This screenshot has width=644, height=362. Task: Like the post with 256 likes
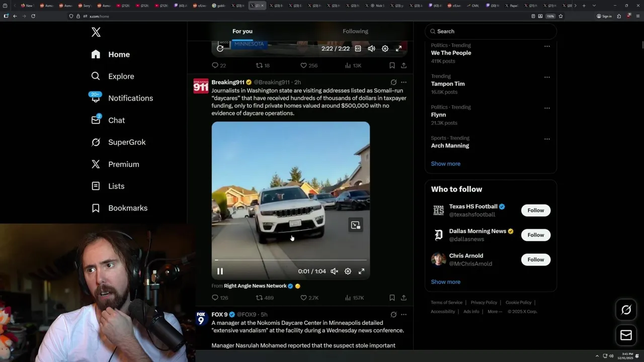(x=309, y=65)
